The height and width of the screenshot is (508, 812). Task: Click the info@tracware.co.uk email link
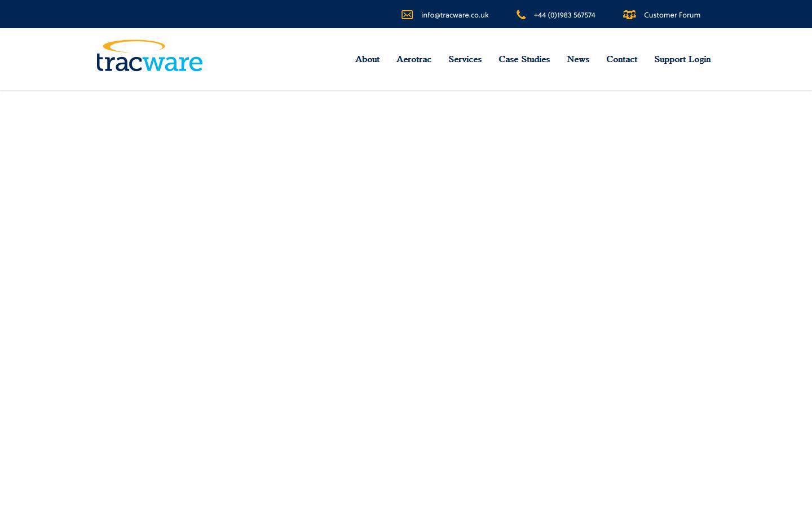pyautogui.click(x=454, y=15)
